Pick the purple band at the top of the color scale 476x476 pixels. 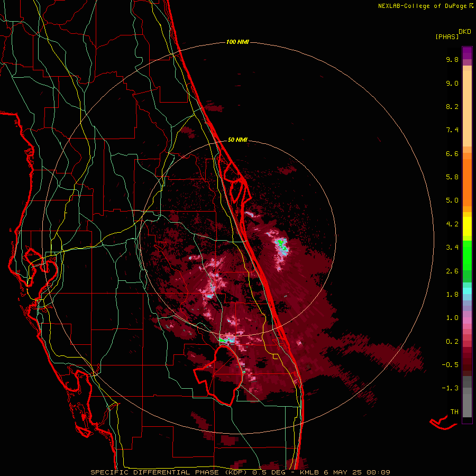[x=467, y=53]
